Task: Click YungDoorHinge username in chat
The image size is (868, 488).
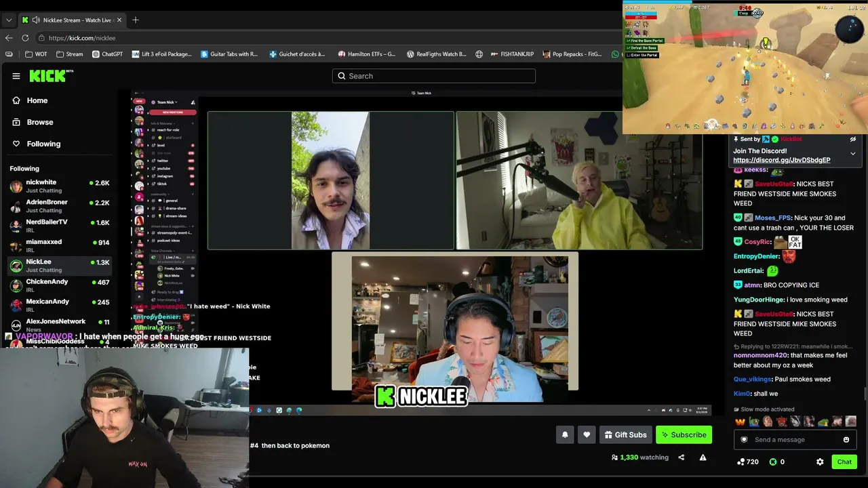Action: 759,300
